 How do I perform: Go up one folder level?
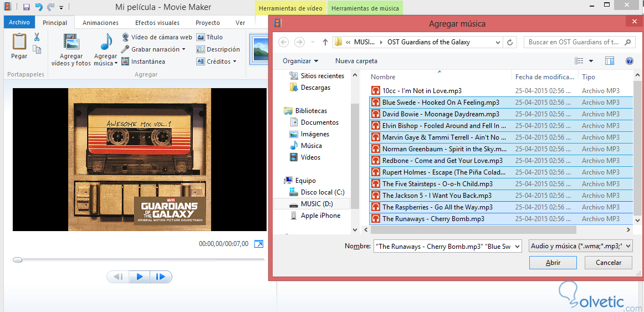[325, 42]
